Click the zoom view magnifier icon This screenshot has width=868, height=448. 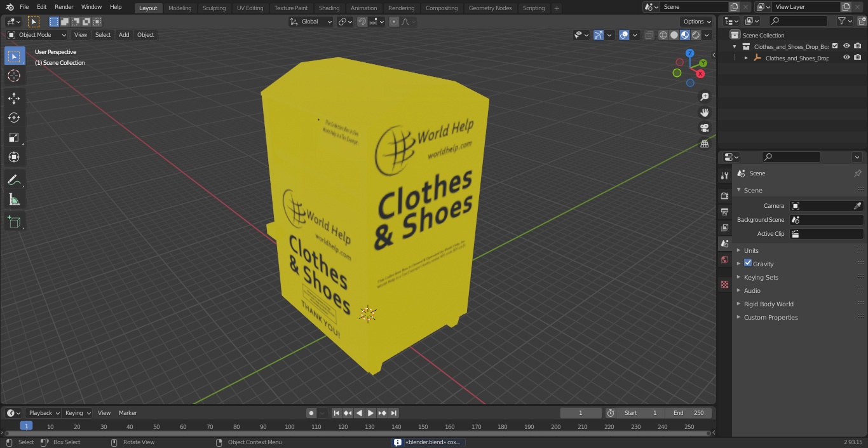[704, 97]
